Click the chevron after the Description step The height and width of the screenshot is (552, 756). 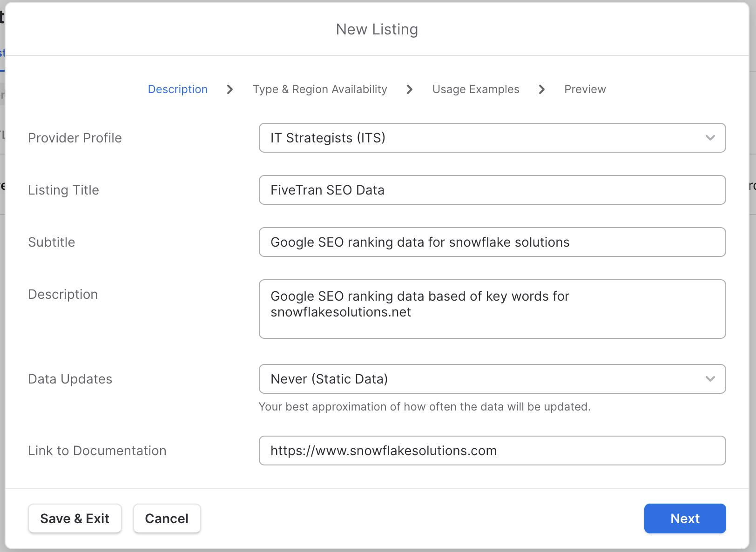point(230,89)
